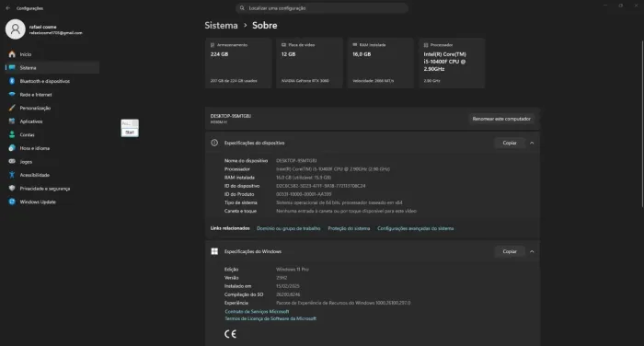Viewport: 644px width, 346px height.
Task: Click the Personalização paintbrush icon
Action: pos(12,108)
